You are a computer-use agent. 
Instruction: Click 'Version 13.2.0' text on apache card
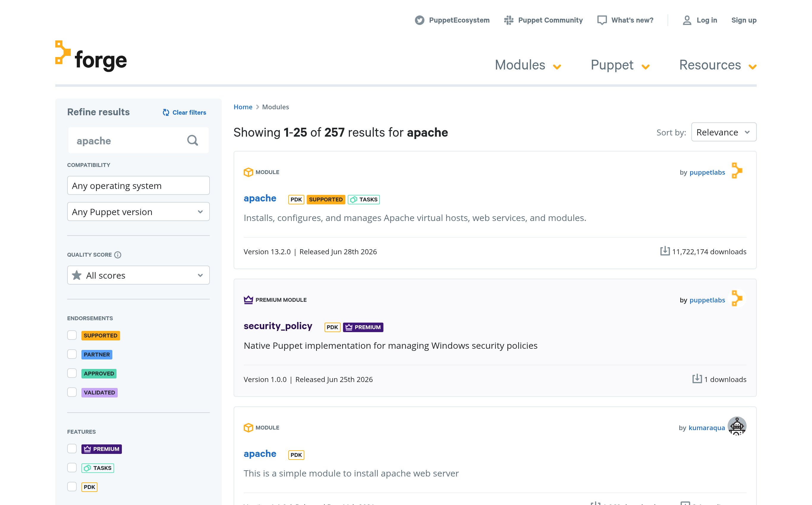tap(267, 252)
